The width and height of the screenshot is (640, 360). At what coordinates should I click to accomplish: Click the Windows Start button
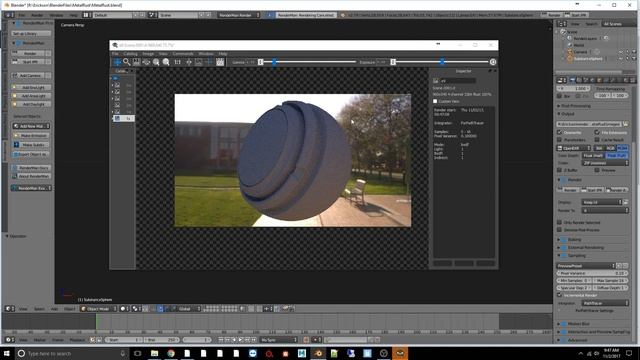click(7, 353)
